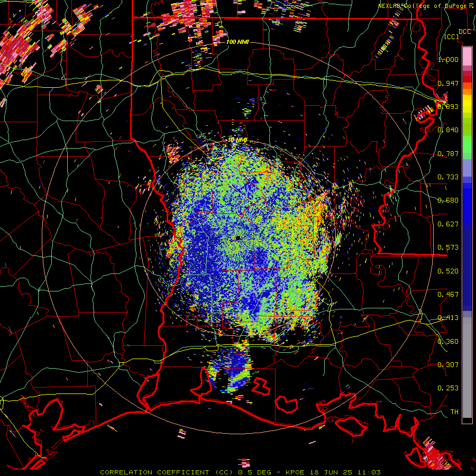
Task: Click the KPOE 18 JUN 25 11:03 timestamp
Action: (333, 472)
